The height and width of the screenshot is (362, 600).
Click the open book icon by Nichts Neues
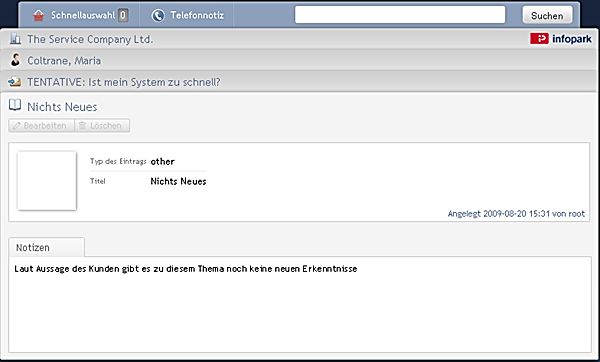(x=15, y=105)
